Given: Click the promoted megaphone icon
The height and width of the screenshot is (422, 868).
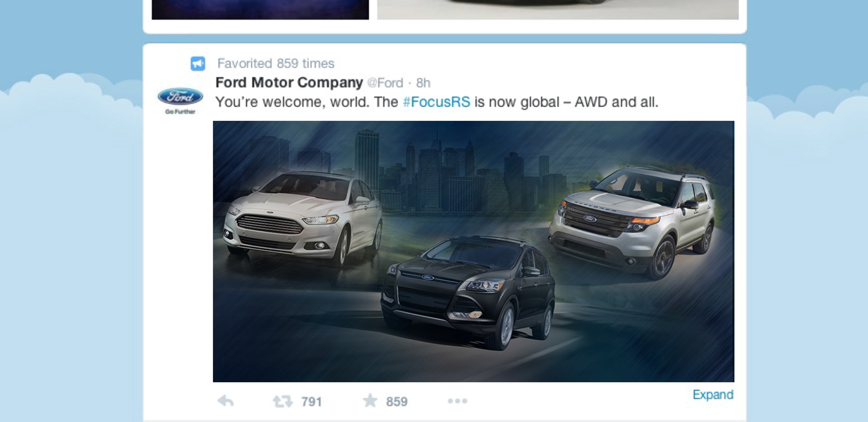Looking at the screenshot, I should point(198,64).
